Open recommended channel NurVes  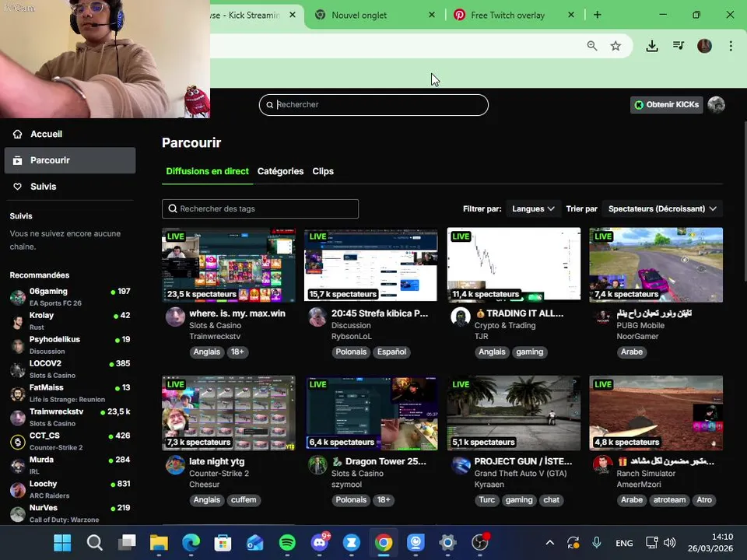[70, 513]
